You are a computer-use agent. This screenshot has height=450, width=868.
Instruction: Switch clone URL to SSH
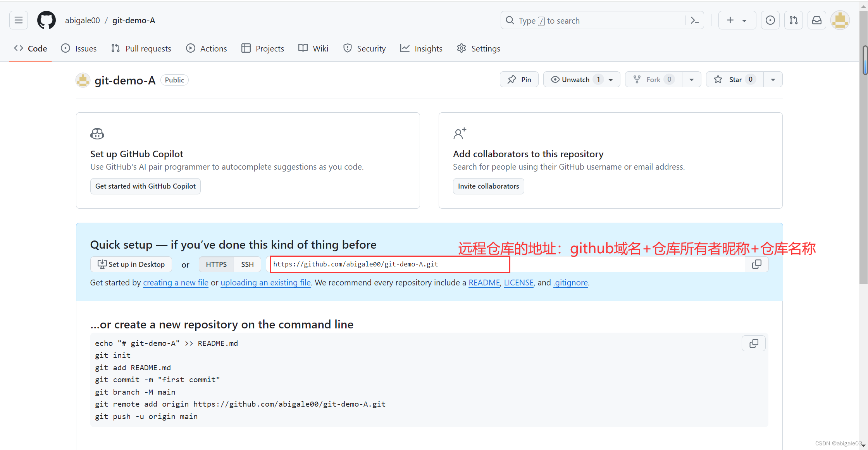[247, 264]
